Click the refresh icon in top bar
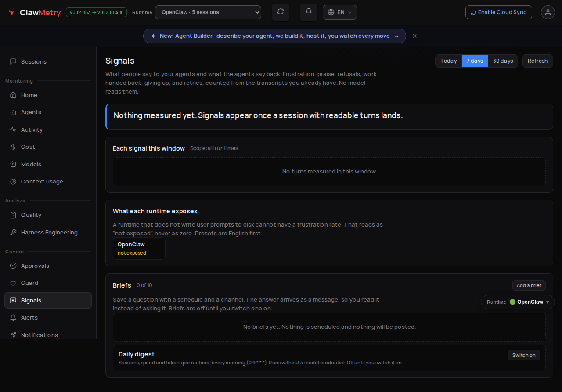562x392 pixels. point(281,12)
